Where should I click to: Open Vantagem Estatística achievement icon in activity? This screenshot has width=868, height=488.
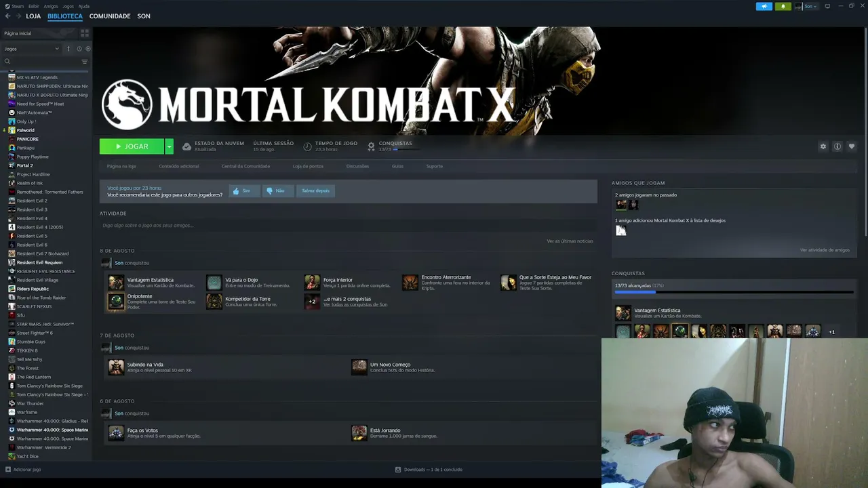tap(116, 283)
